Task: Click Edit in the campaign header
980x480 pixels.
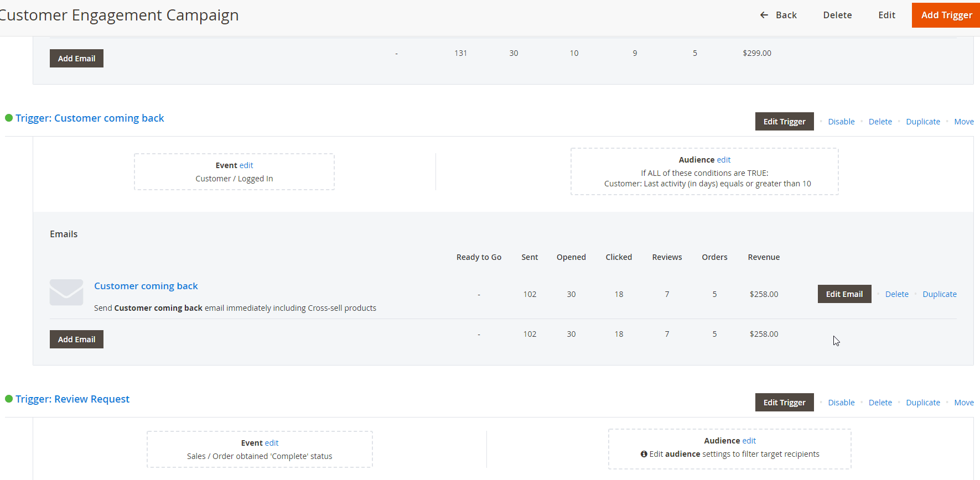Action: pos(886,15)
